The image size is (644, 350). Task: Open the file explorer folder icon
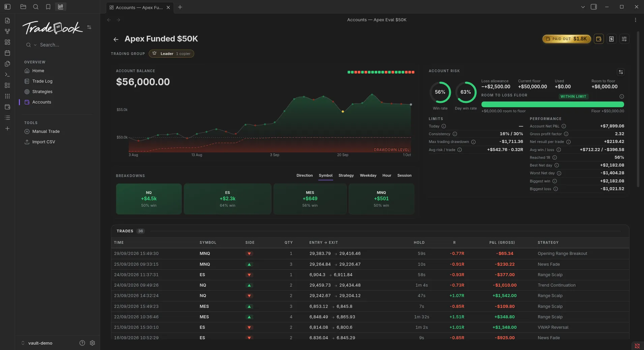(23, 7)
